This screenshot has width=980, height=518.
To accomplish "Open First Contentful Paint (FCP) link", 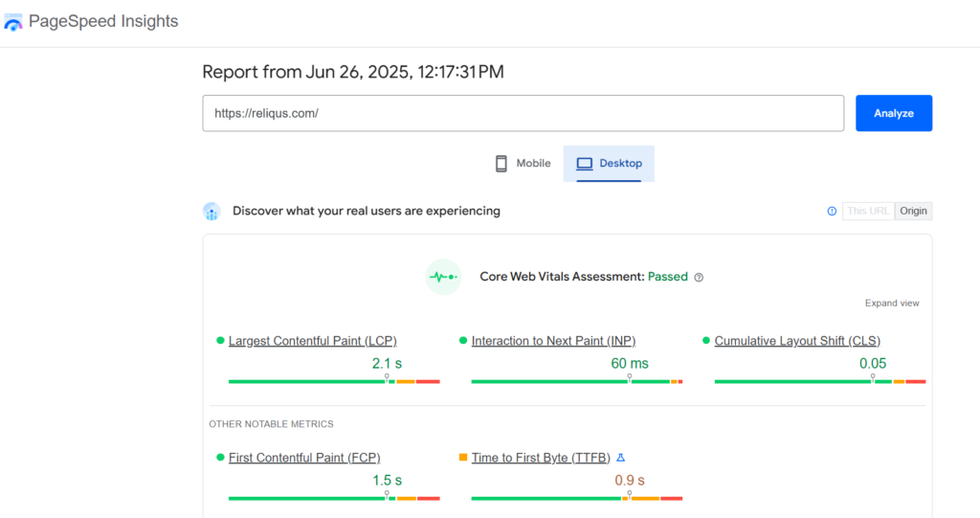I will tap(304, 458).
